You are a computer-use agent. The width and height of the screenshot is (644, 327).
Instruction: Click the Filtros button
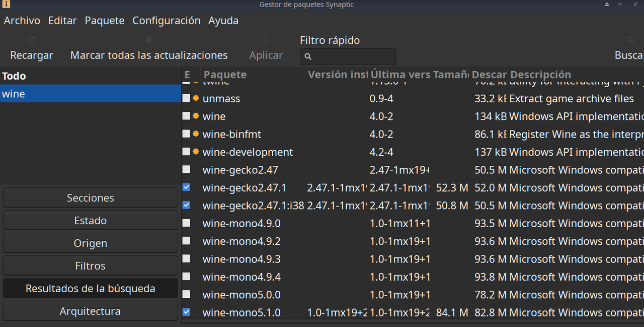(91, 266)
